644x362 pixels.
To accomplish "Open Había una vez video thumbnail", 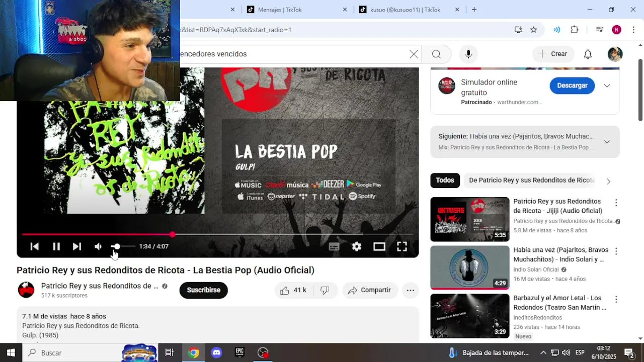I will tap(470, 267).
